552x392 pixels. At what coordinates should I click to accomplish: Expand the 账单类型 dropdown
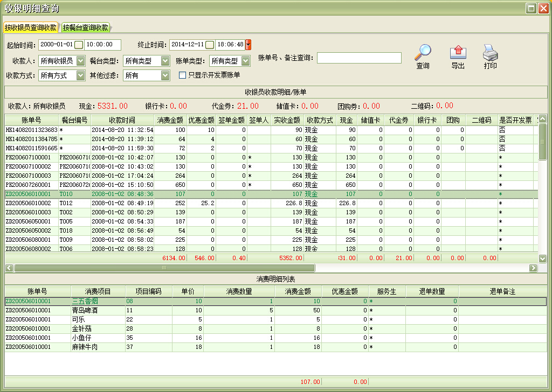[x=245, y=61]
